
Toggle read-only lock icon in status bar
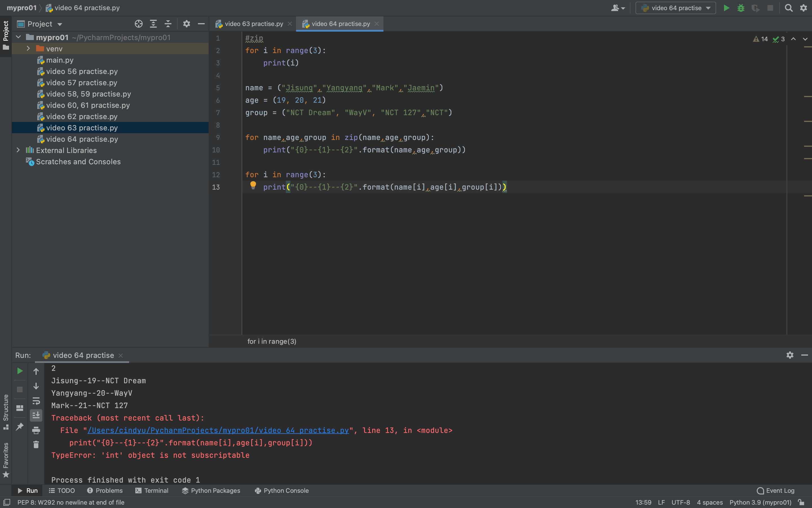(801, 502)
